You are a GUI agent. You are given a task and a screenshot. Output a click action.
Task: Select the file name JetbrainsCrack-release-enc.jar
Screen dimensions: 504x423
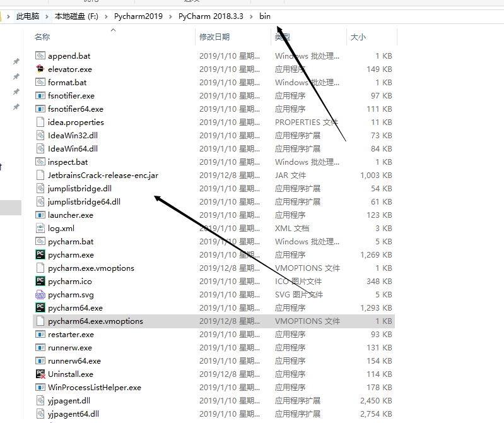(103, 176)
